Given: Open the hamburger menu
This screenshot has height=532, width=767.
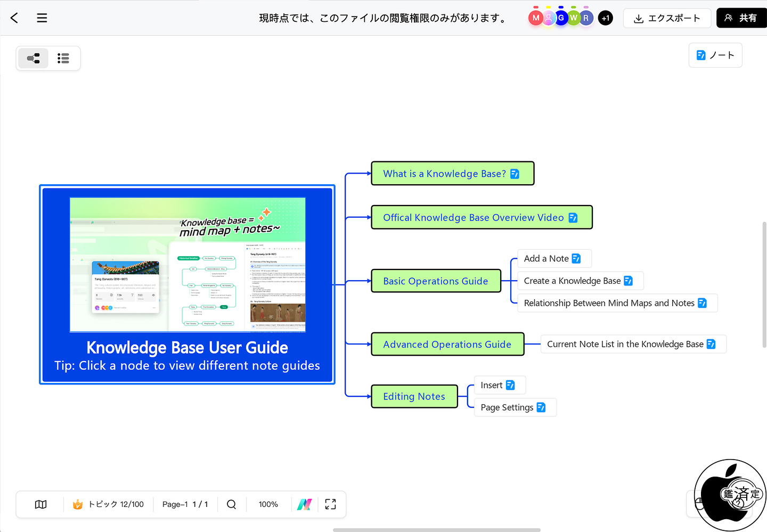Looking at the screenshot, I should [x=42, y=18].
